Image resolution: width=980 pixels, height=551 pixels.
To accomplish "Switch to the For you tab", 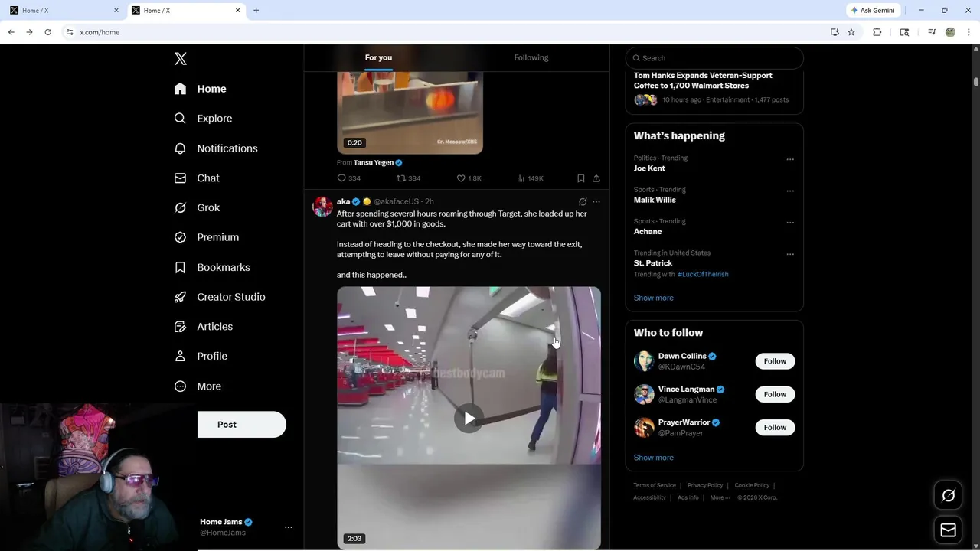I will point(378,58).
